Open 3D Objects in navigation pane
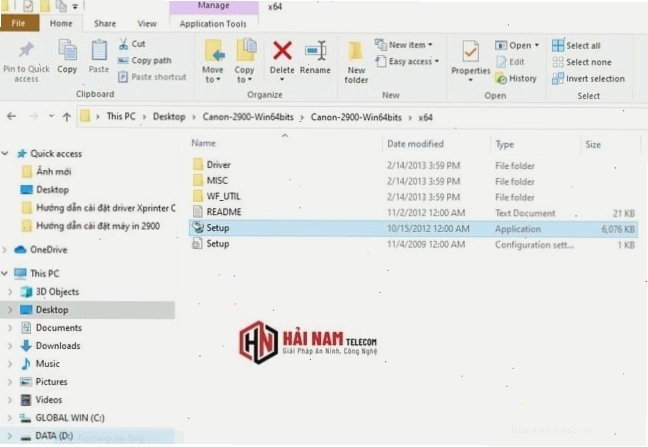The height and width of the screenshot is (447, 648). [50, 292]
